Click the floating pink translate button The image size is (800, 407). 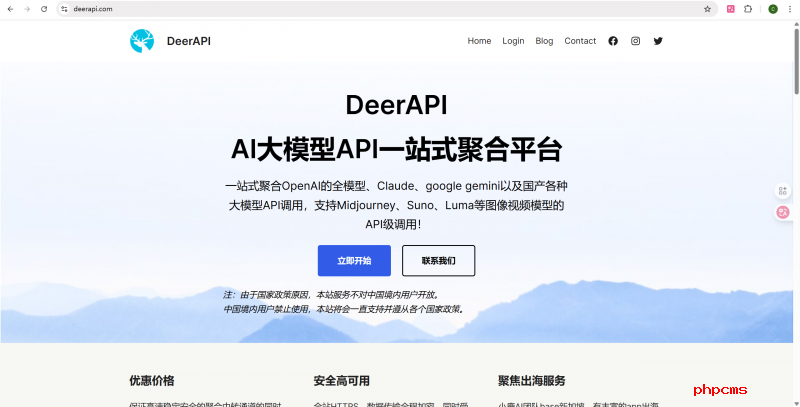point(783,212)
